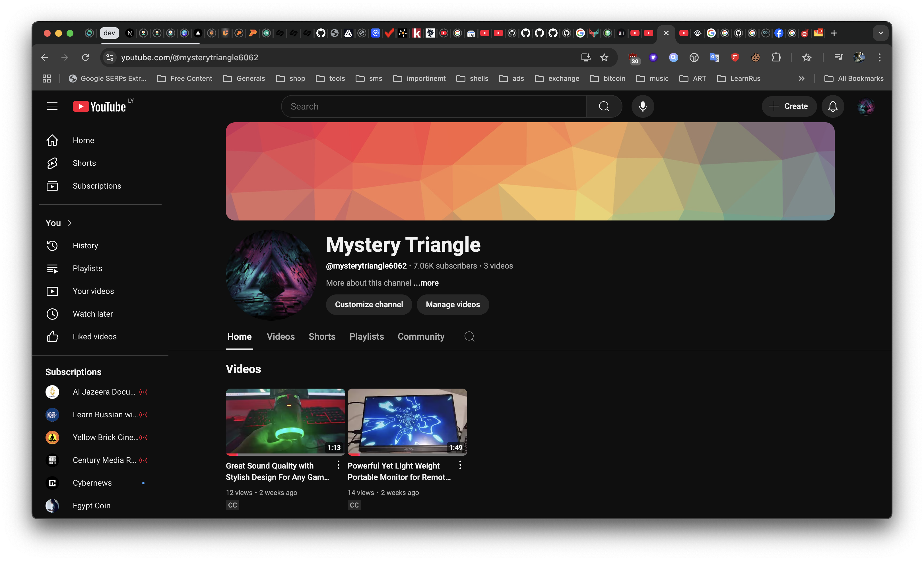Viewport: 924px width, 561px height.
Task: Switch to the Community channel tab
Action: 421,336
